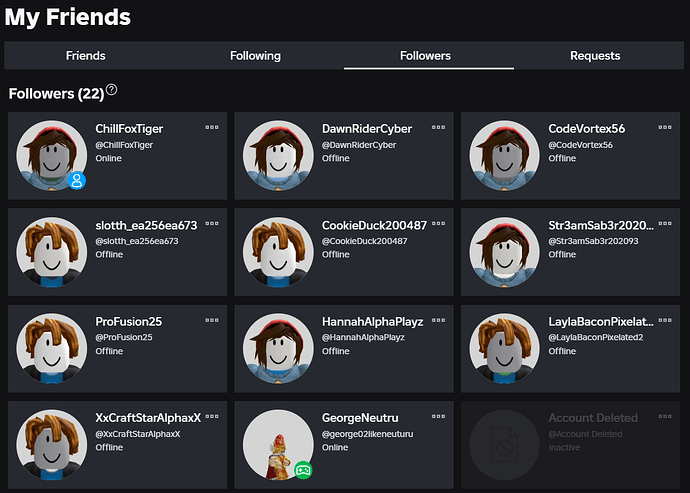Image resolution: width=690 pixels, height=493 pixels.
Task: Switch to the Friends tab
Action: 86,56
